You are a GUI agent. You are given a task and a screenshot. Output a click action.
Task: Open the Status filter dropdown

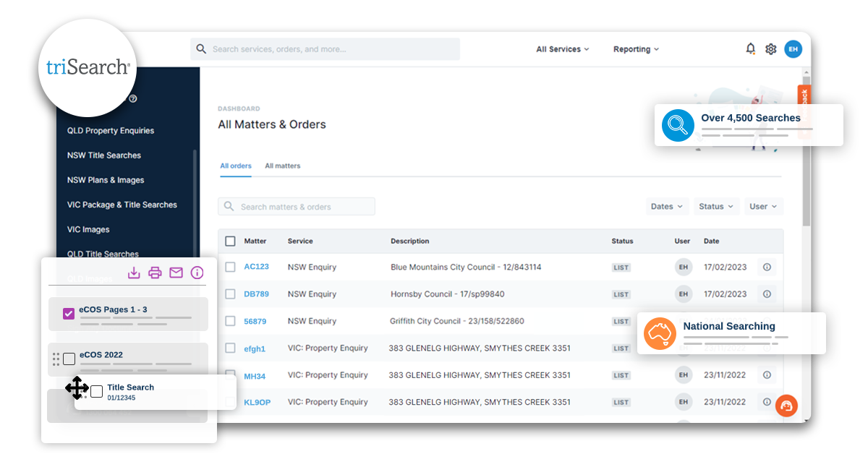(716, 206)
